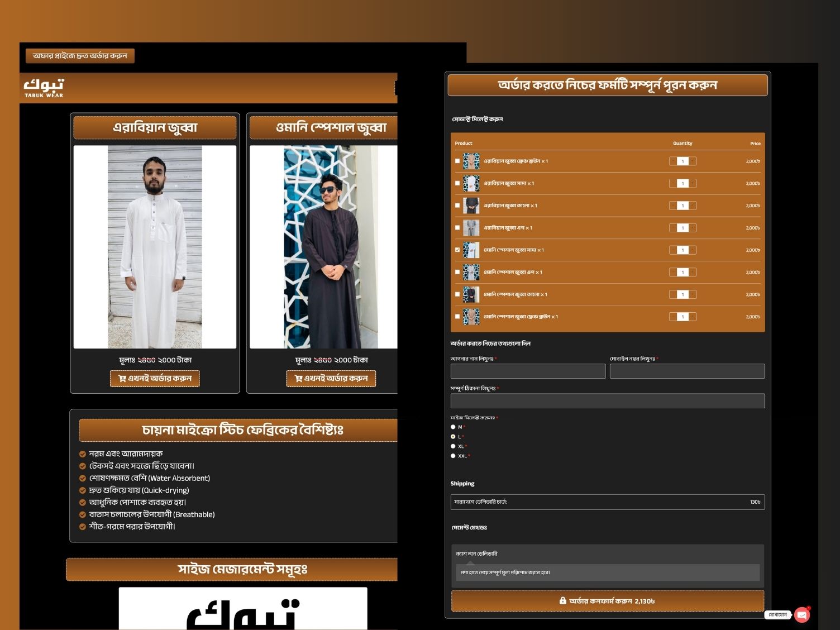The width and height of the screenshot is (840, 630).
Task: Focus the full address input field
Action: 607,400
